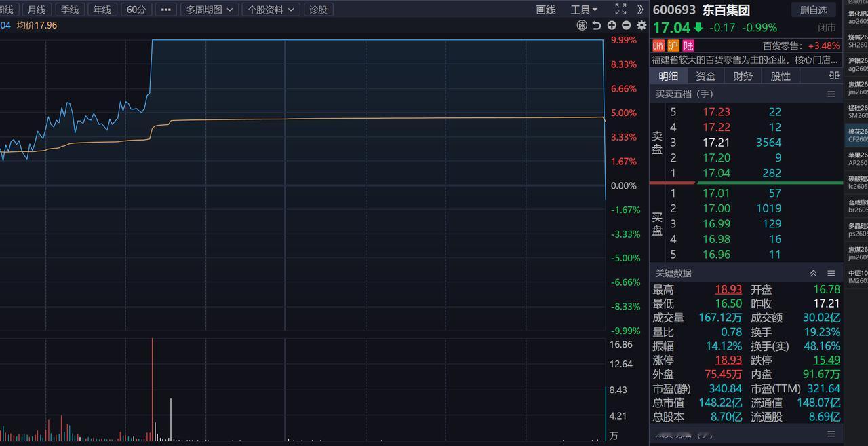Click the stock code 600693 title

click(x=675, y=10)
